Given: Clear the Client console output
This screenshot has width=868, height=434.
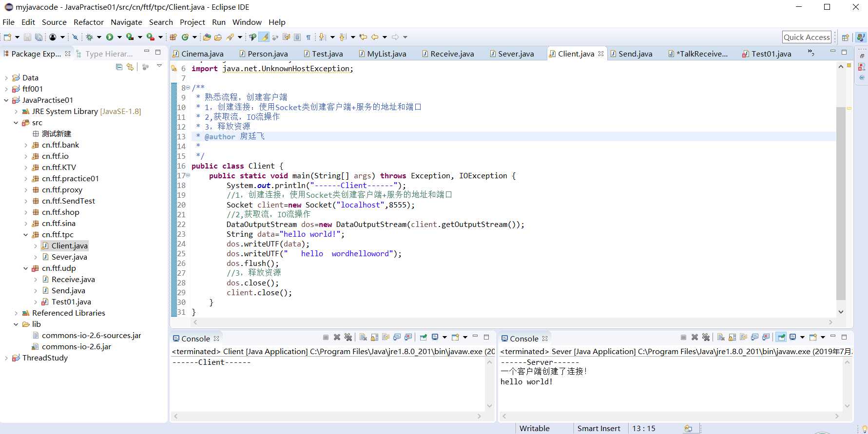Looking at the screenshot, I should (363, 337).
